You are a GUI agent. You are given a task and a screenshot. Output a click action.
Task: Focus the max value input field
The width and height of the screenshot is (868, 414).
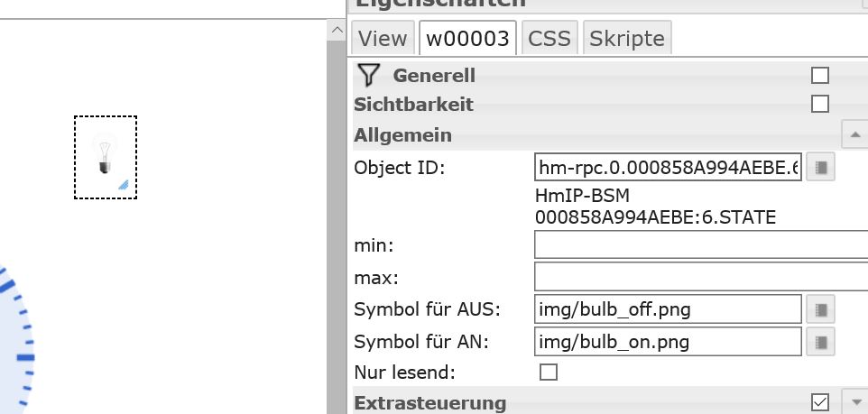tap(700, 276)
